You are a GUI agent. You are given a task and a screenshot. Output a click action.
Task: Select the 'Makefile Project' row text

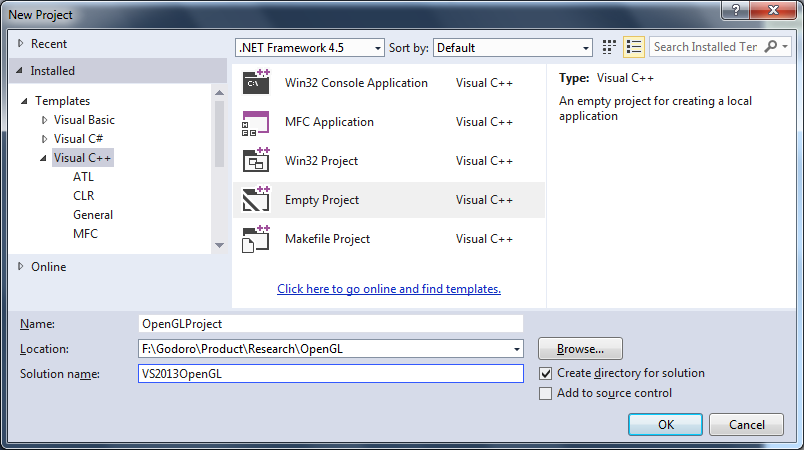327,239
